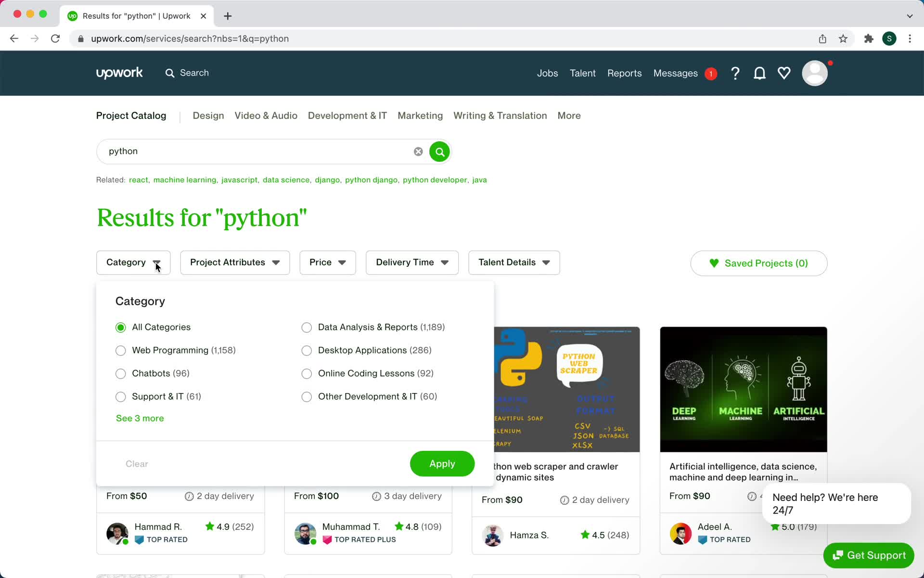The height and width of the screenshot is (578, 924).
Task: Close the Upwork results tab
Action: pos(203,16)
